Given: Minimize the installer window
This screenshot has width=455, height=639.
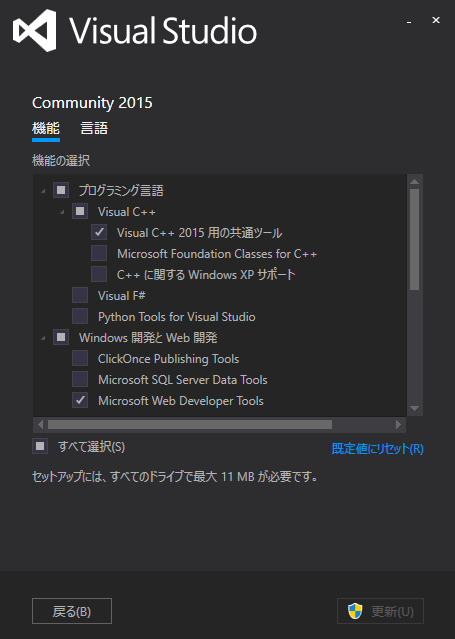Looking at the screenshot, I should tap(409, 22).
